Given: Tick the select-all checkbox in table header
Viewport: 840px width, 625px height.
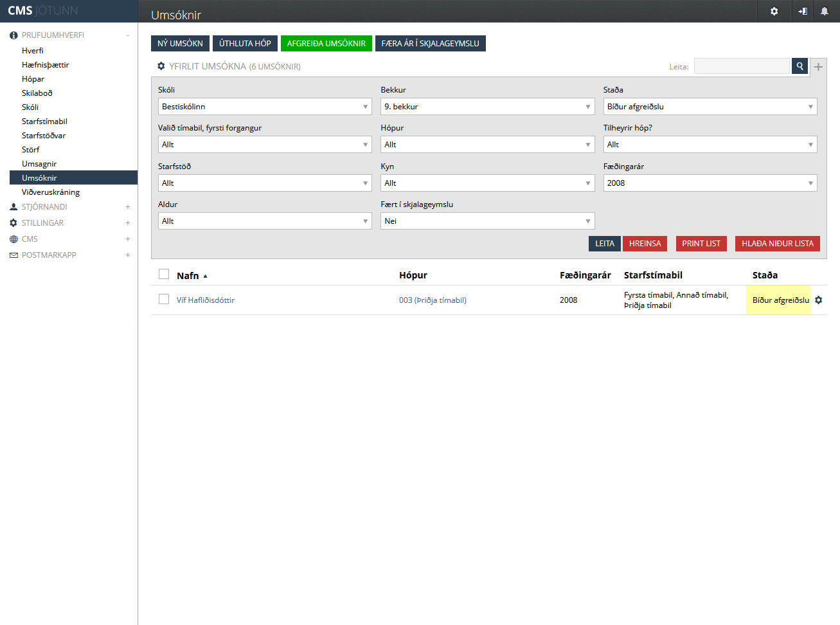Looking at the screenshot, I should point(164,275).
